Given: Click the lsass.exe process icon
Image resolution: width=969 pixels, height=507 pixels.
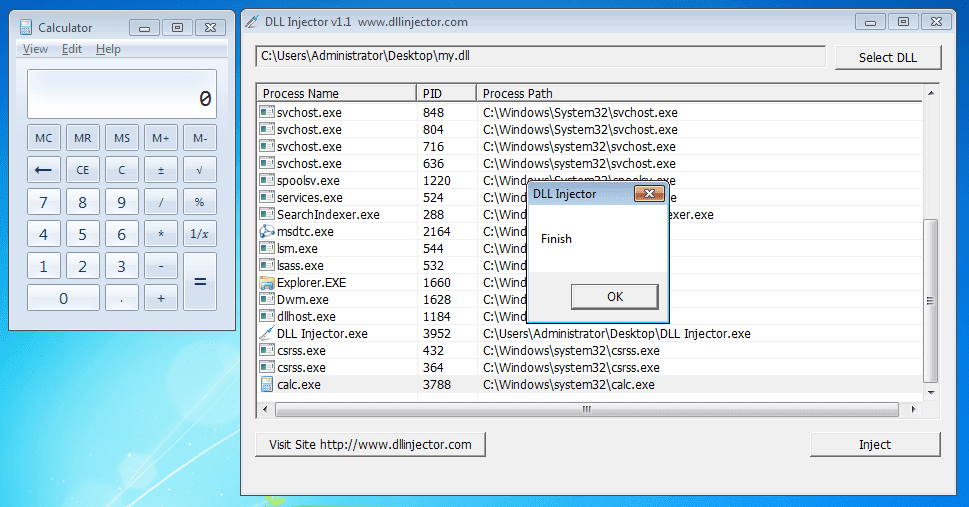Looking at the screenshot, I should tap(266, 266).
